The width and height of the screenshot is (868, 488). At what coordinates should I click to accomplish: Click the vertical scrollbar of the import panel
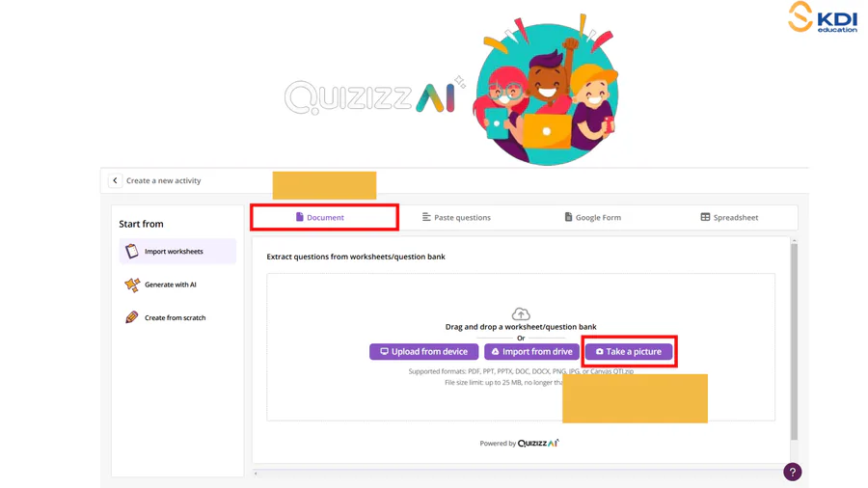click(x=794, y=338)
